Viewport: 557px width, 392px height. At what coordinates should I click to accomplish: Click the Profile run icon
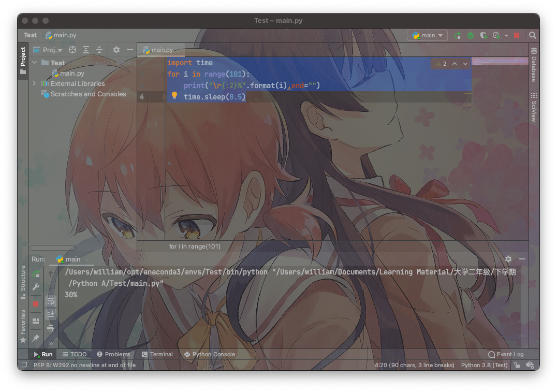pyautogui.click(x=496, y=35)
